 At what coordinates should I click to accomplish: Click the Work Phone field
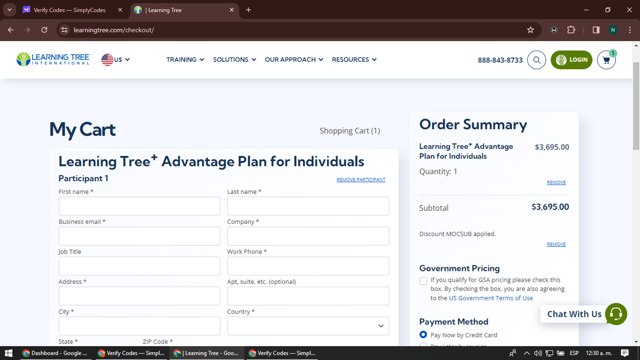point(308,266)
